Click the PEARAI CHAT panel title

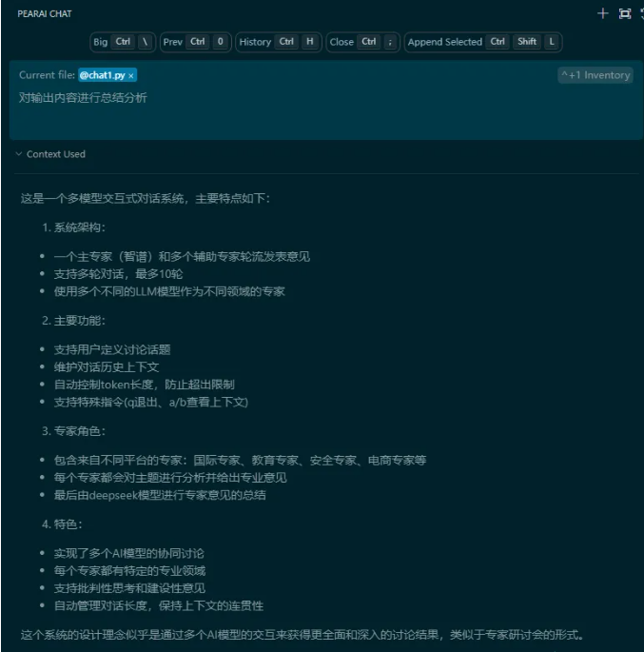44,13
